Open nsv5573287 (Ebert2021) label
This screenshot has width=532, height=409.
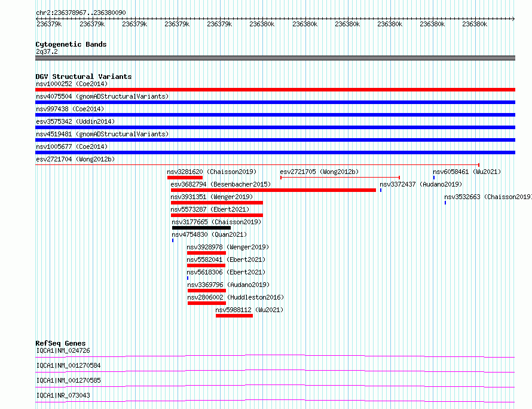210,209
